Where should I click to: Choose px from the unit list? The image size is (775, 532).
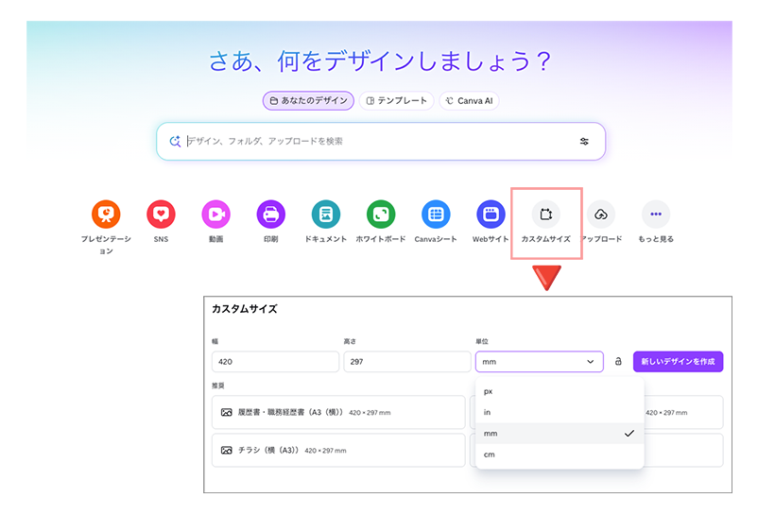click(x=489, y=390)
